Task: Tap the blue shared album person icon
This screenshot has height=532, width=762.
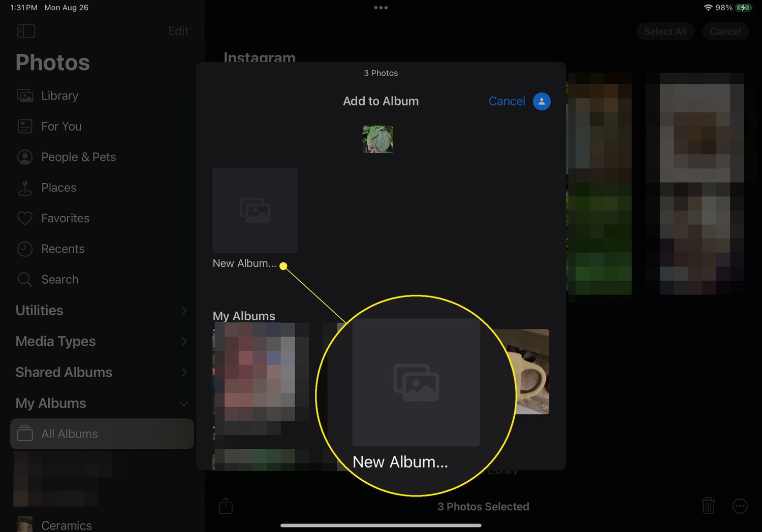Action: (x=542, y=101)
